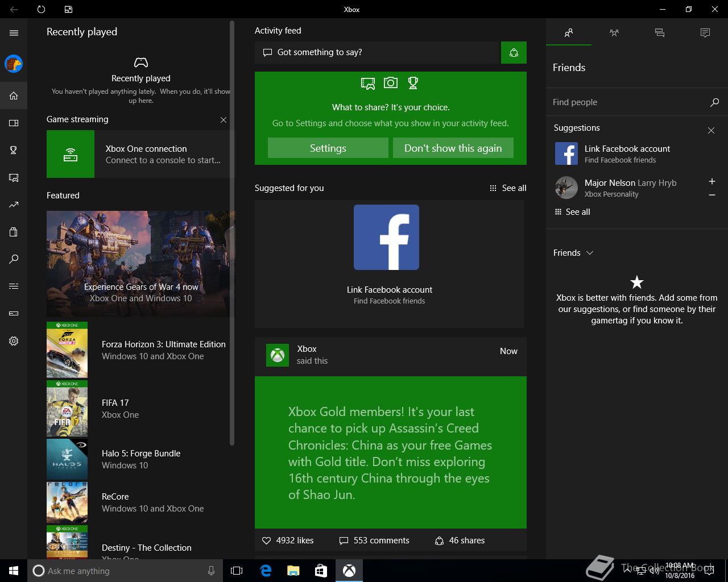
Task: Click Don't show this again
Action: pos(453,148)
